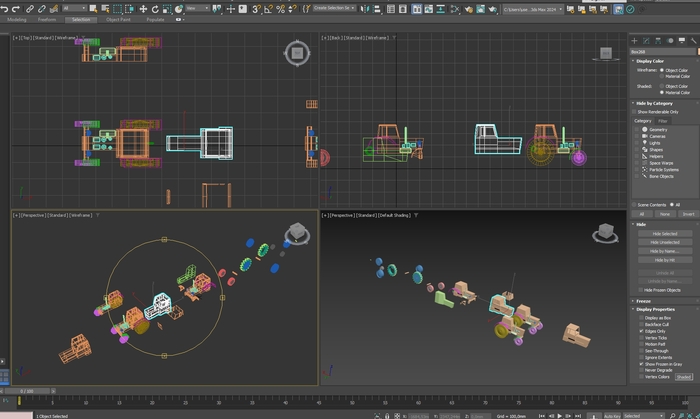Click the Create tab plus icon in command panel
This screenshot has width=700, height=419.
pos(635,39)
